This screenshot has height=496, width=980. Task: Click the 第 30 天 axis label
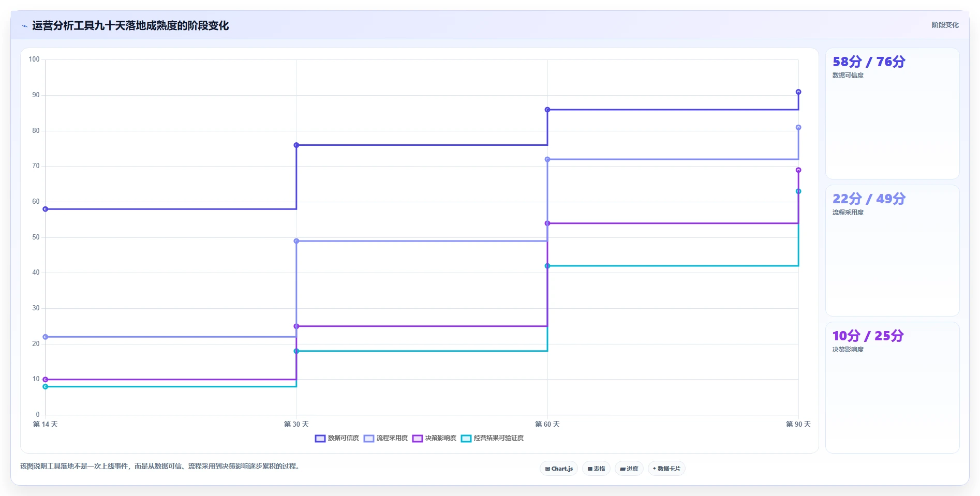click(296, 424)
